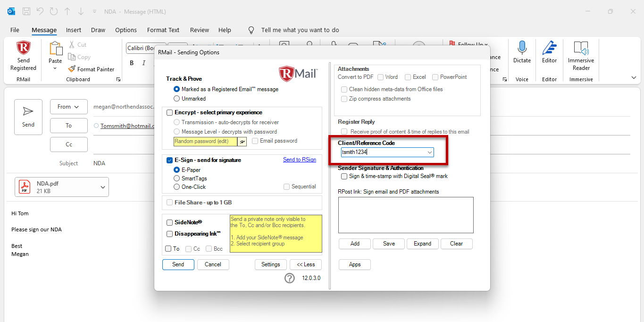
Task: Check Sign & time-stamp with Digital Seal
Action: [344, 176]
